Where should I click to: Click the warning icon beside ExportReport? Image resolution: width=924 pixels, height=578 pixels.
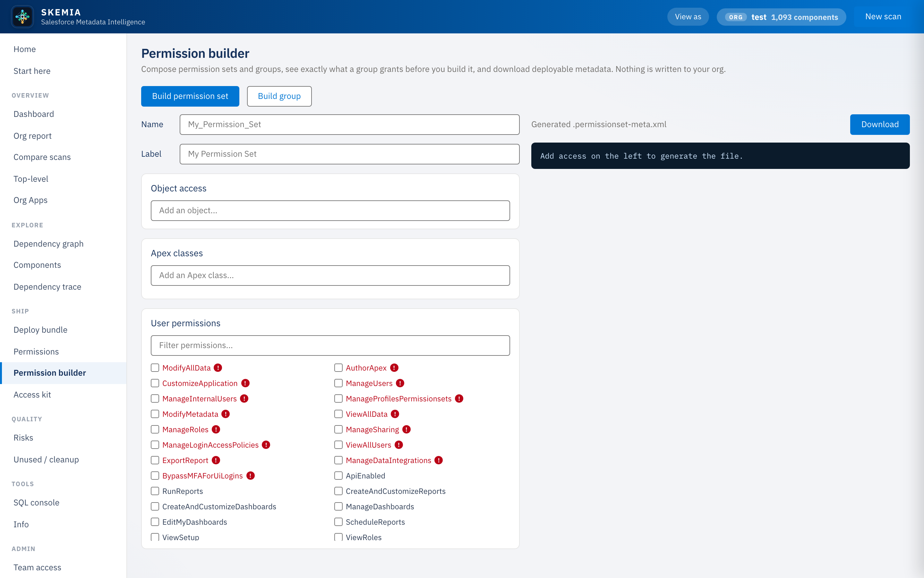point(216,460)
